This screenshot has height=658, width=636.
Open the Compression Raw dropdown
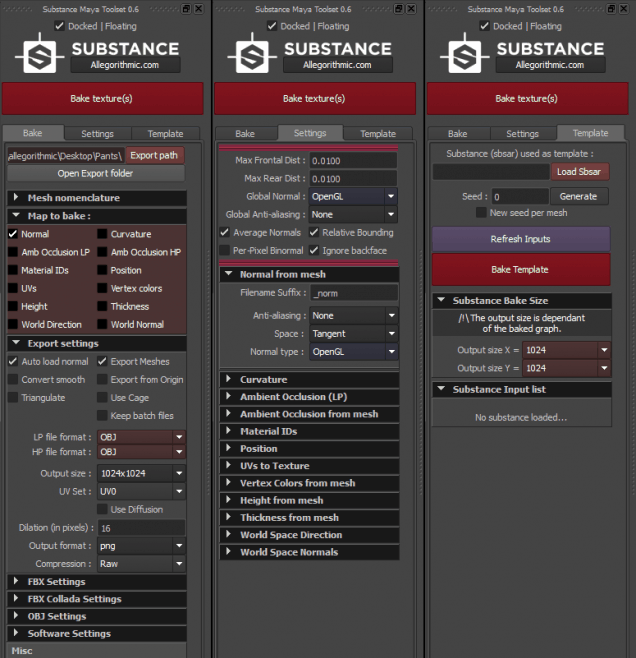[141, 564]
